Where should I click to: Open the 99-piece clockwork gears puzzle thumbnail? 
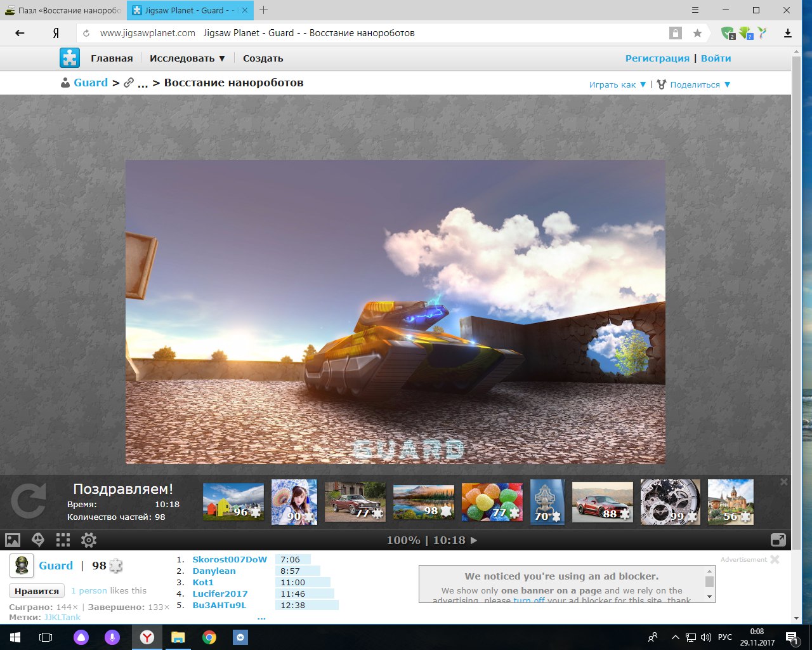pos(671,502)
